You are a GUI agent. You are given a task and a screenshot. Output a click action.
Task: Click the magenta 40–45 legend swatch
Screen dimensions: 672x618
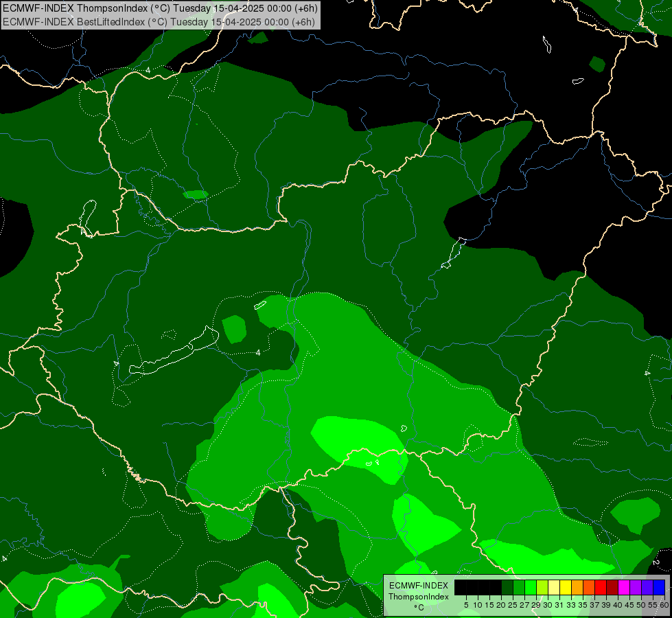624,587
